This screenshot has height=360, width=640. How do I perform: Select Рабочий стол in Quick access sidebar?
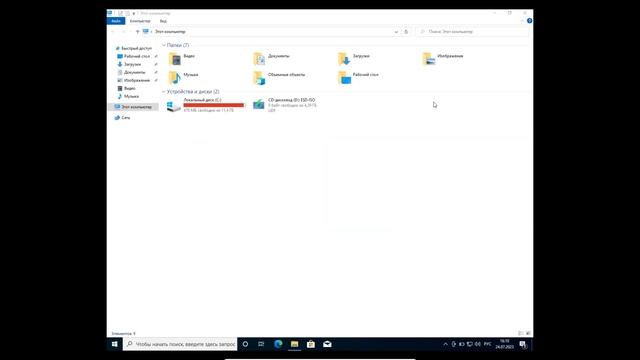[x=133, y=56]
